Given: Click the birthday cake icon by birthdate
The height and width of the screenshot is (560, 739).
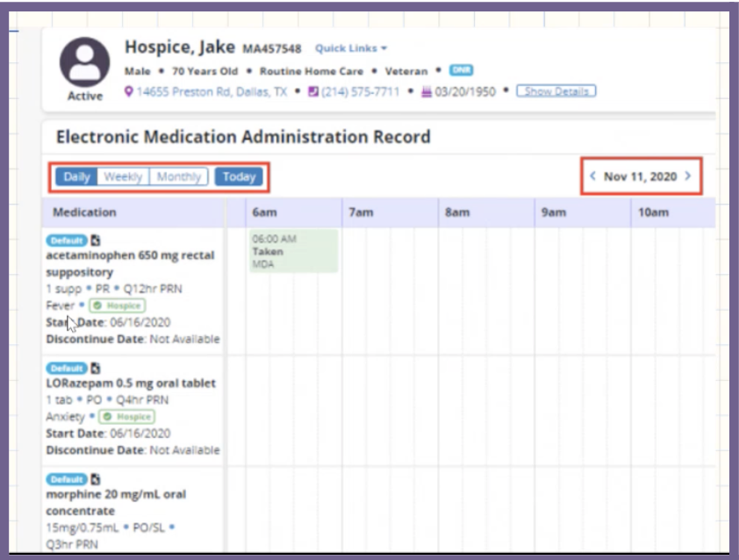Looking at the screenshot, I should [x=427, y=91].
